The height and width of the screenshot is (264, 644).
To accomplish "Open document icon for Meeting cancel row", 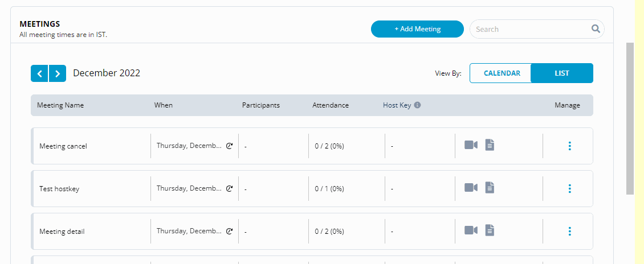I will 490,145.
